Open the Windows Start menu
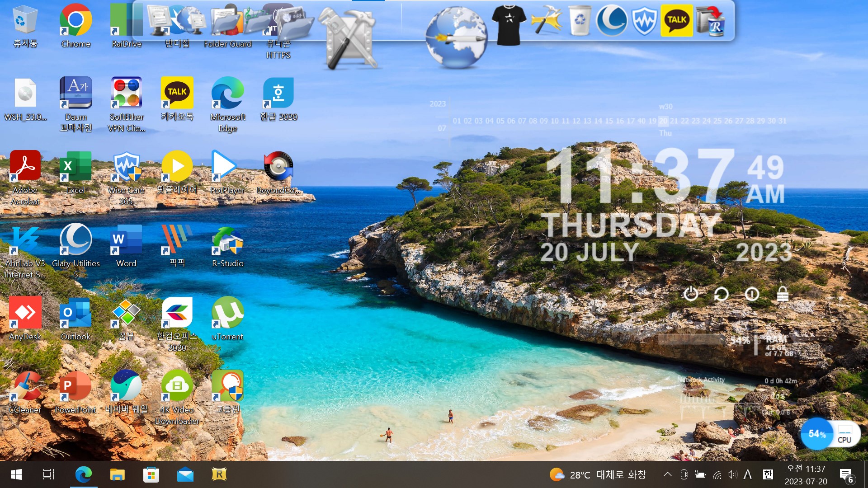This screenshot has width=868, height=488. (16, 474)
